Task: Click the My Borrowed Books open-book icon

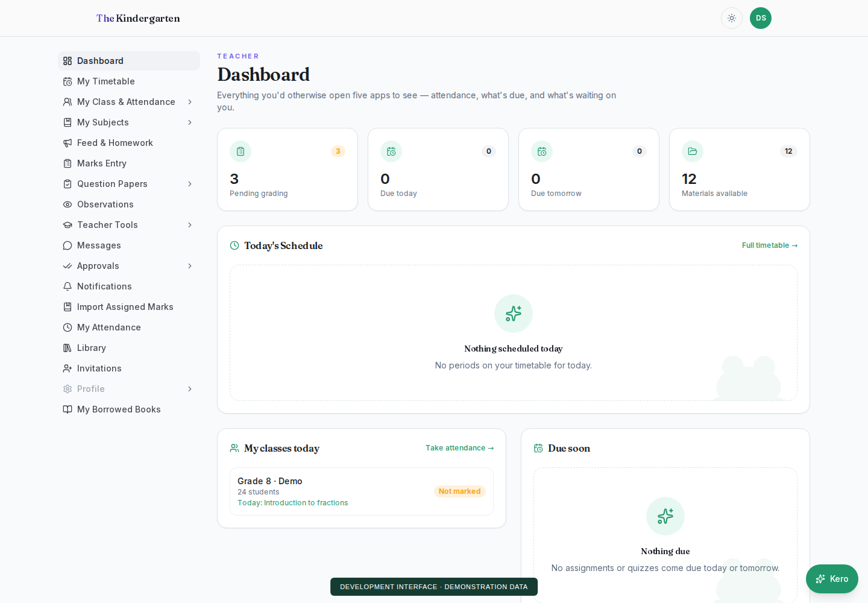Action: tap(68, 409)
